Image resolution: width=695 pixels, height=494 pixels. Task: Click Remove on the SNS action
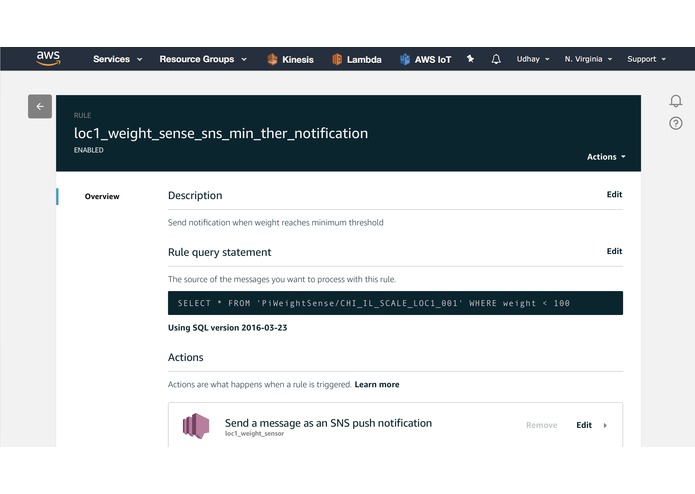coord(541,425)
